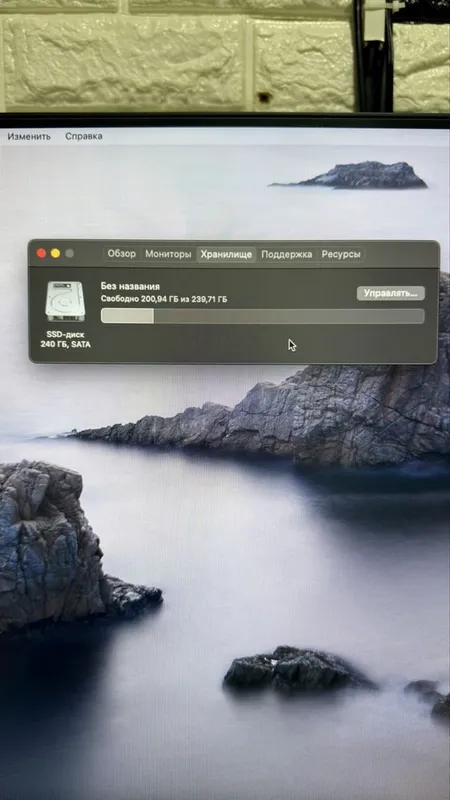Screen dimensions: 450x800
Task: Click the SSD disk drive icon
Action: [65, 301]
